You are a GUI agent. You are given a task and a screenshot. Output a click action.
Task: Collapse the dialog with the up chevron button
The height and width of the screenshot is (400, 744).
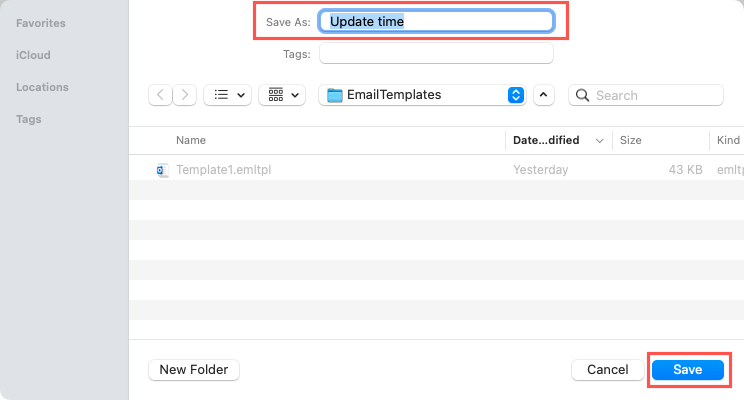[544, 95]
